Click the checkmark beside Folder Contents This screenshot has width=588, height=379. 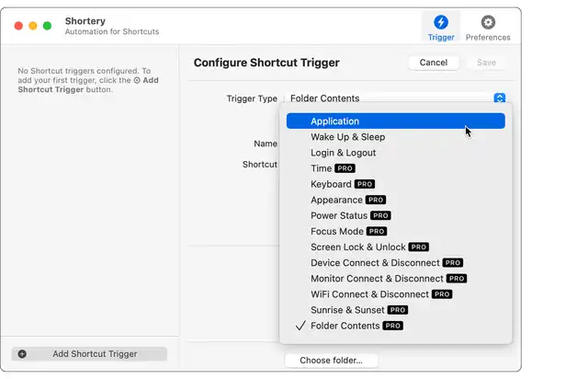coord(300,326)
